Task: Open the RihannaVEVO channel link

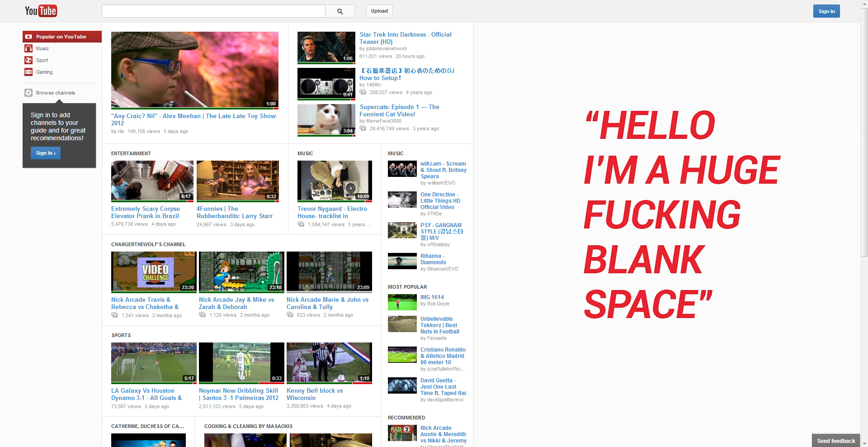Action: 443,269
